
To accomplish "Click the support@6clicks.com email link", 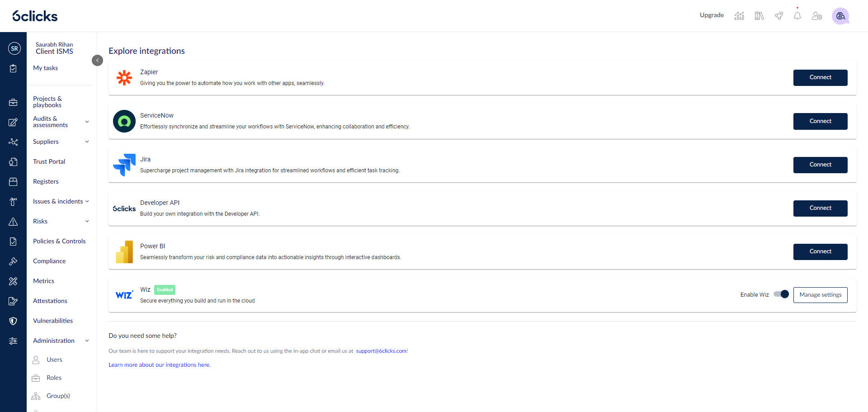I will coord(381,351).
